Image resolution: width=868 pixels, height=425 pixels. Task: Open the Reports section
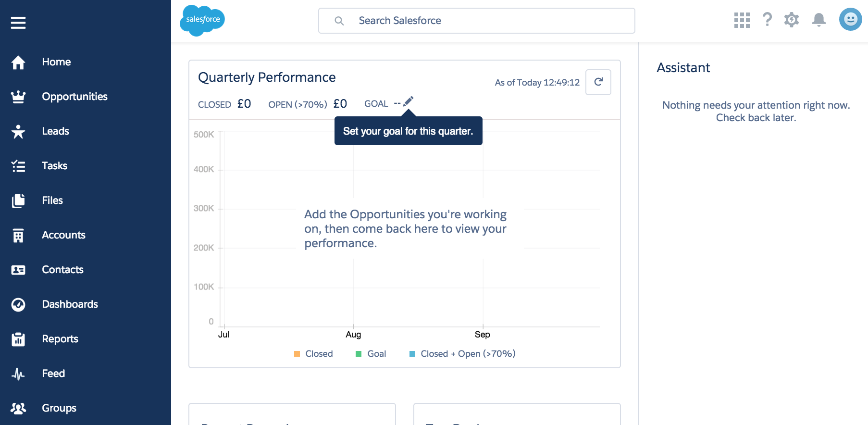pos(60,339)
